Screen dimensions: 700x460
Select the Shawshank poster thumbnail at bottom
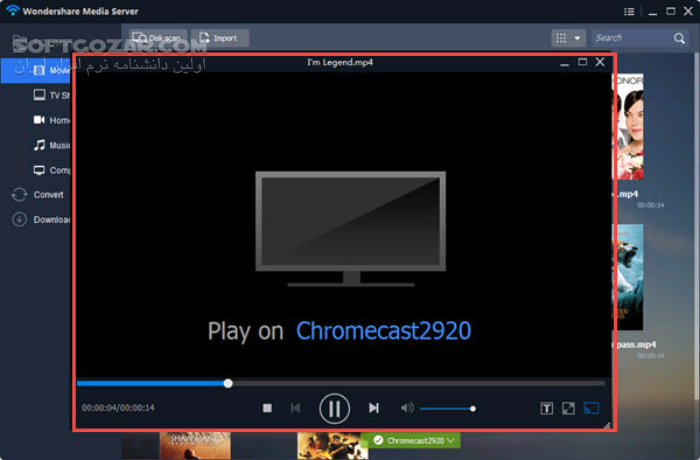[x=195, y=445]
